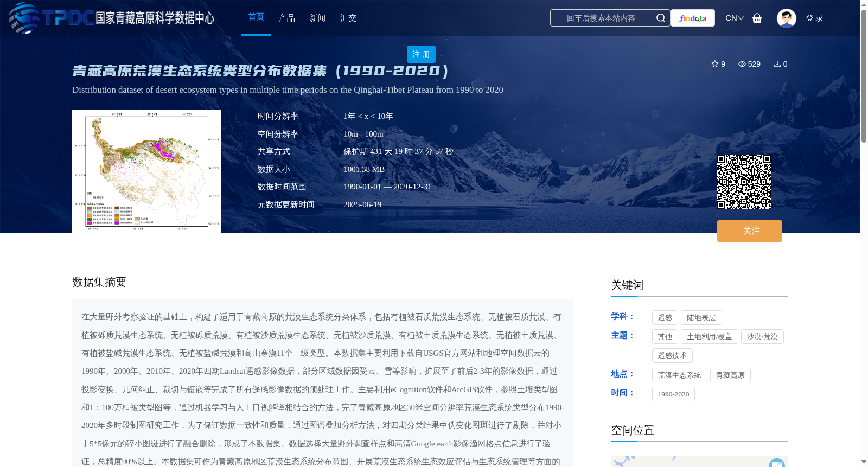Select the 青藏高原 location tag
The image size is (868, 467).
coord(730,375)
